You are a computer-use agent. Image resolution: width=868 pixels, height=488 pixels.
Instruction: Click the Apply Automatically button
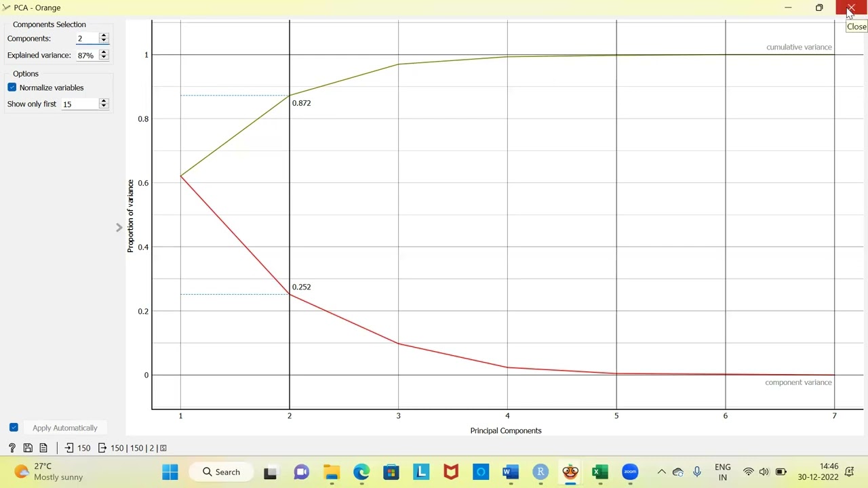(65, 428)
